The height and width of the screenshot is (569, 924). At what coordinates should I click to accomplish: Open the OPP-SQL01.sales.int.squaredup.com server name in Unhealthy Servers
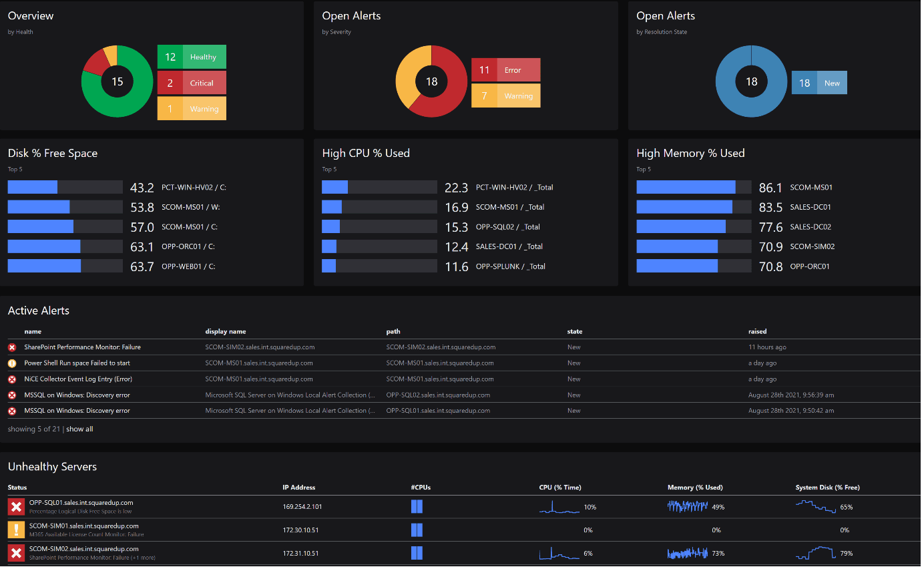(81, 502)
